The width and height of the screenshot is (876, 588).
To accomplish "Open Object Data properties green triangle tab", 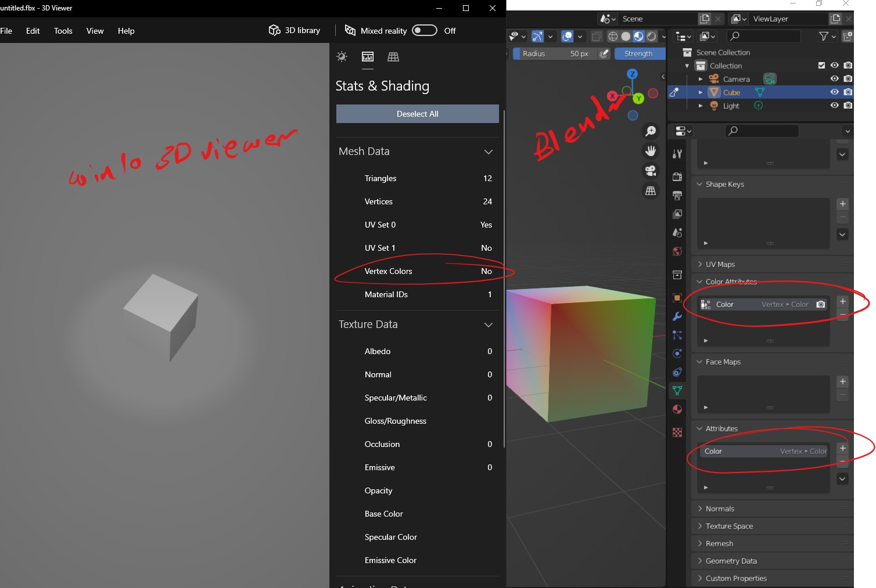I will click(677, 390).
